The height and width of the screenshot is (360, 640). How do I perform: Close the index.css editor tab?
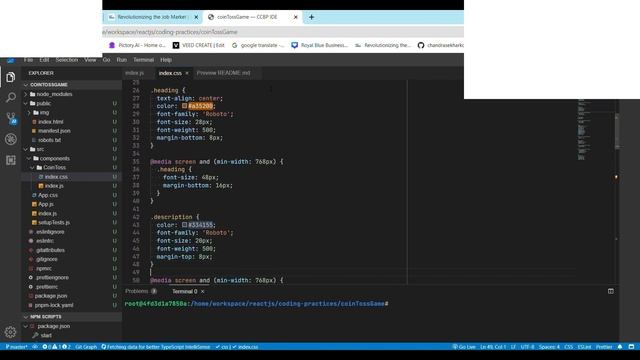coord(187,73)
